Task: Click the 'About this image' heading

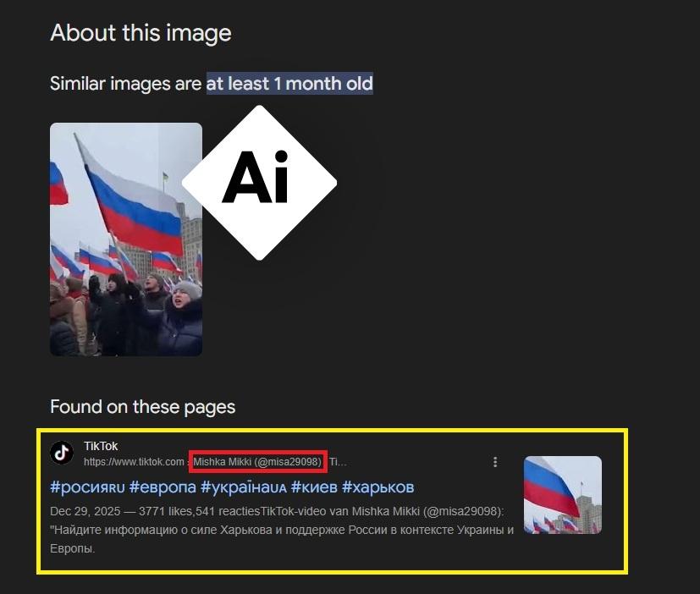Action: point(141,33)
